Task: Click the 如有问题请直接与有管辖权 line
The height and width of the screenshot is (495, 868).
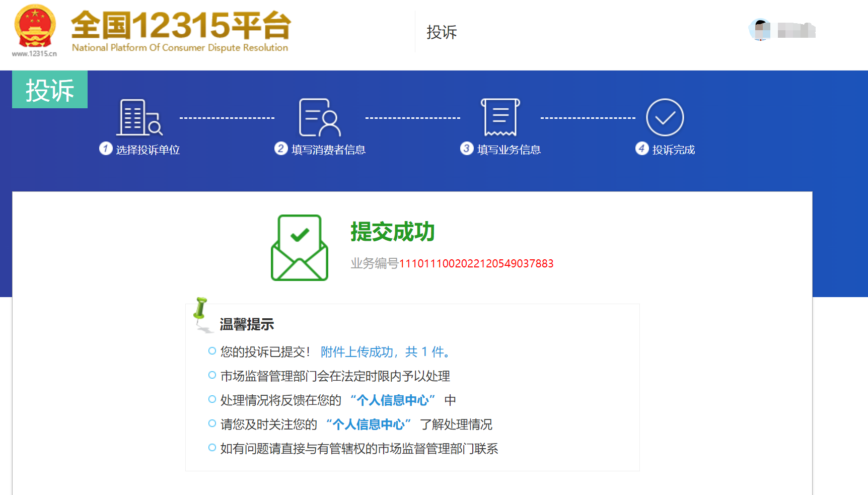Action: (359, 449)
